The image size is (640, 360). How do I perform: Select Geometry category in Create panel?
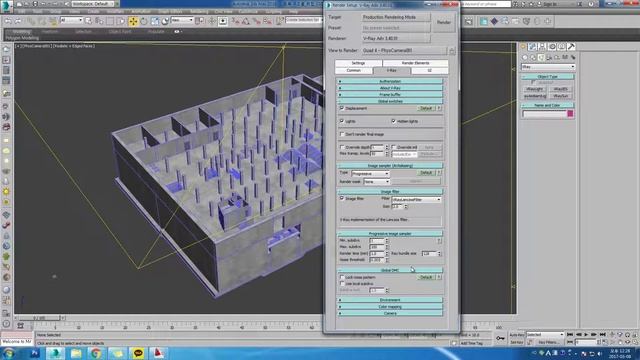tap(525, 57)
